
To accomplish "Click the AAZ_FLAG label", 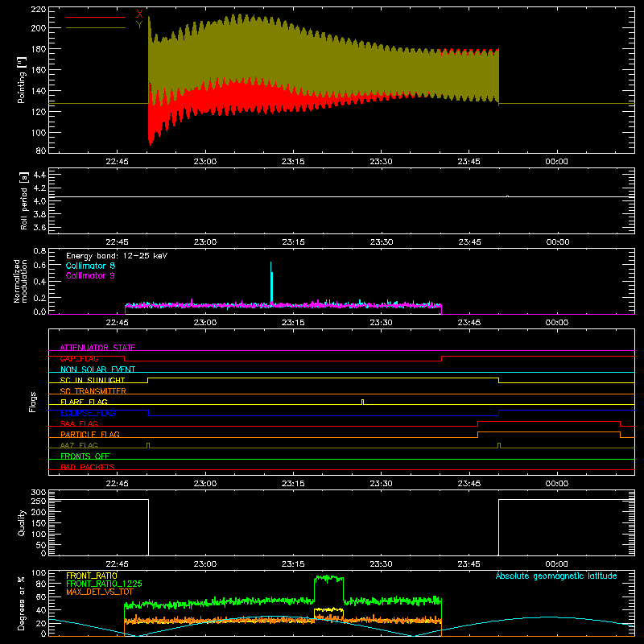I will (x=79, y=446).
